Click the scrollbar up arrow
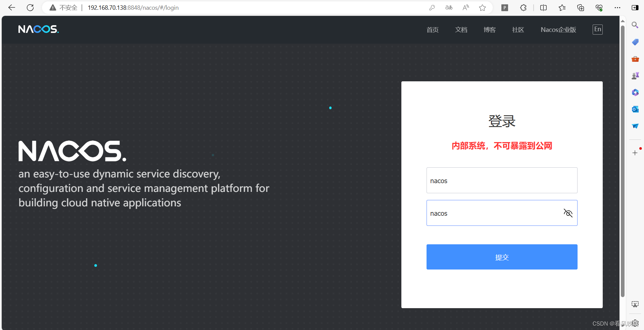This screenshot has height=330, width=644. (x=623, y=21)
